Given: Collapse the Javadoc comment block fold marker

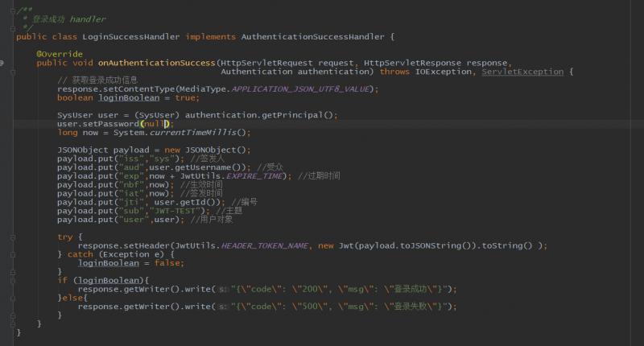Looking at the screenshot, I should point(13,10).
